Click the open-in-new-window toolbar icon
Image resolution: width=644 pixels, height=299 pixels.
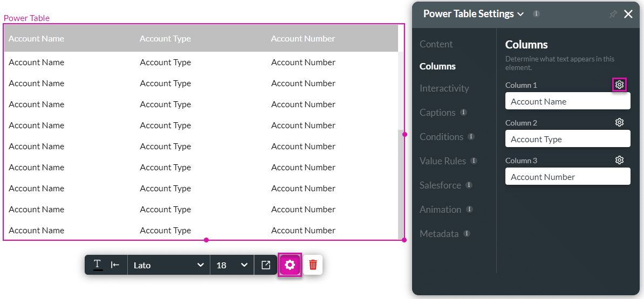tap(265, 265)
